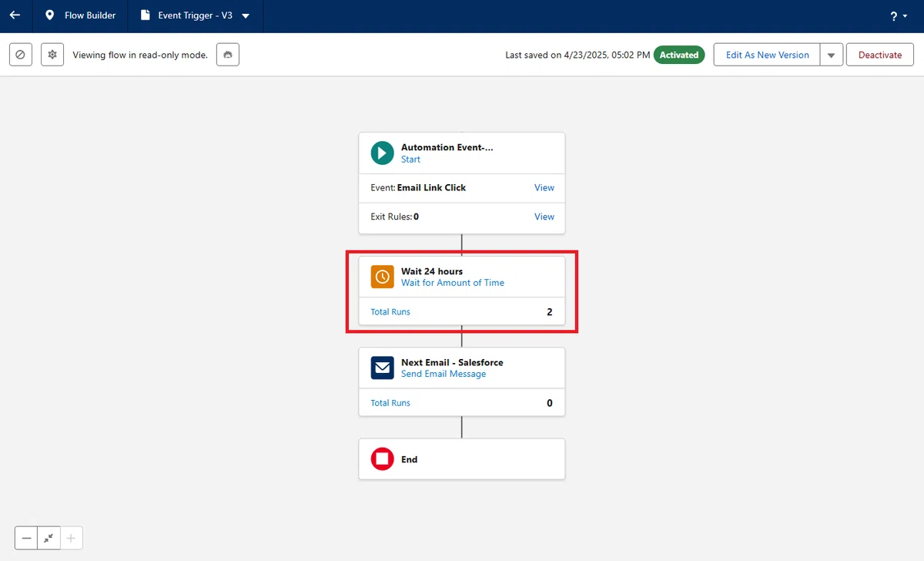Click the debug bug icon button
The height and width of the screenshot is (561, 924).
tap(228, 55)
